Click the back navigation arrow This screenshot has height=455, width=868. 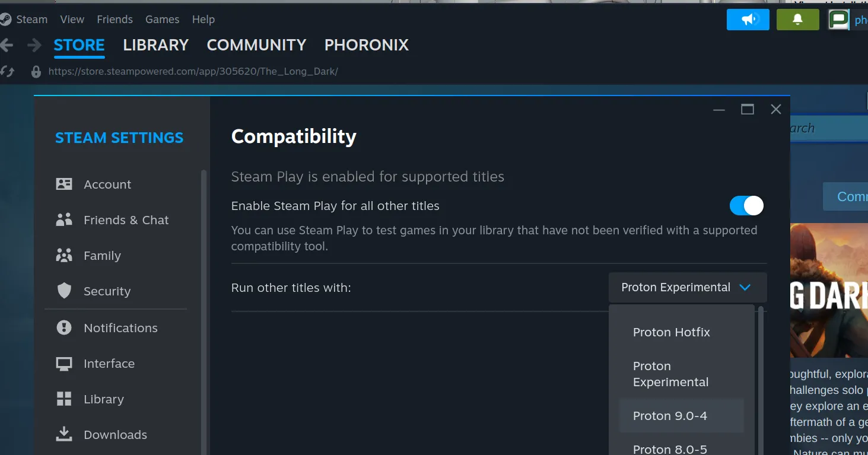click(7, 45)
